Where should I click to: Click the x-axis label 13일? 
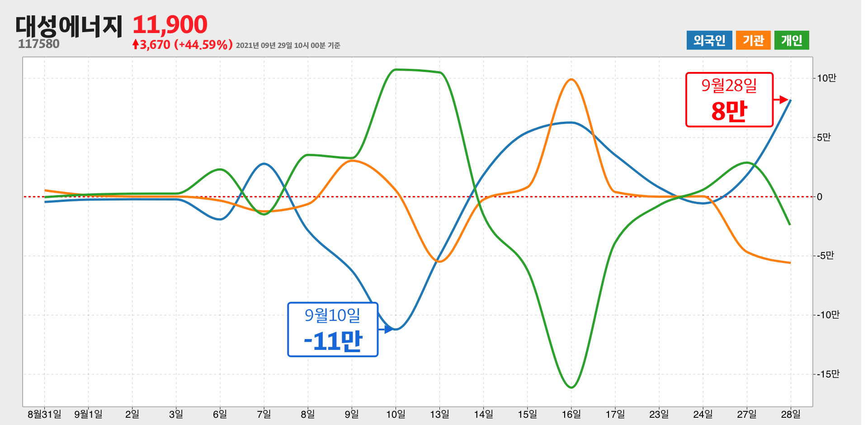[439, 414]
